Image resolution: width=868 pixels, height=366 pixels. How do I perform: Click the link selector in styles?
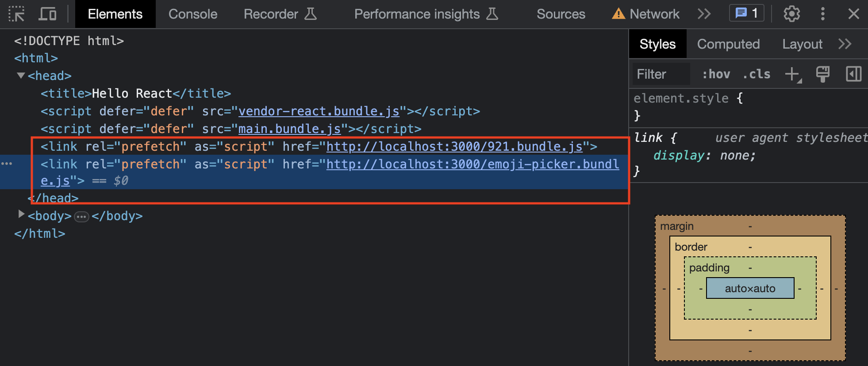point(648,138)
